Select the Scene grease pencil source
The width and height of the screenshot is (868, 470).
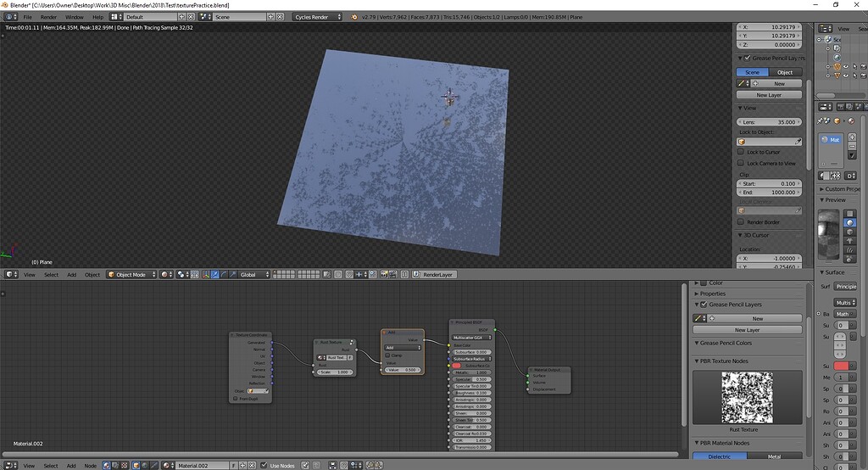(753, 72)
